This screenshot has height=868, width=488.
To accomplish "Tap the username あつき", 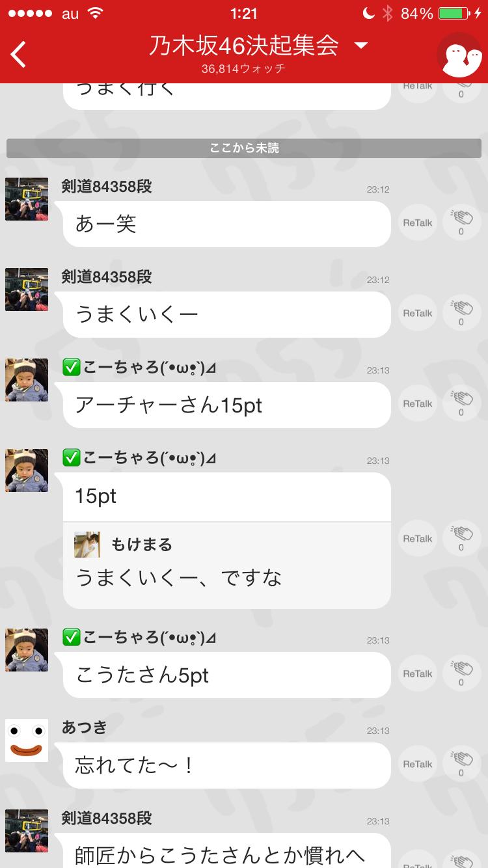I will 84,727.
